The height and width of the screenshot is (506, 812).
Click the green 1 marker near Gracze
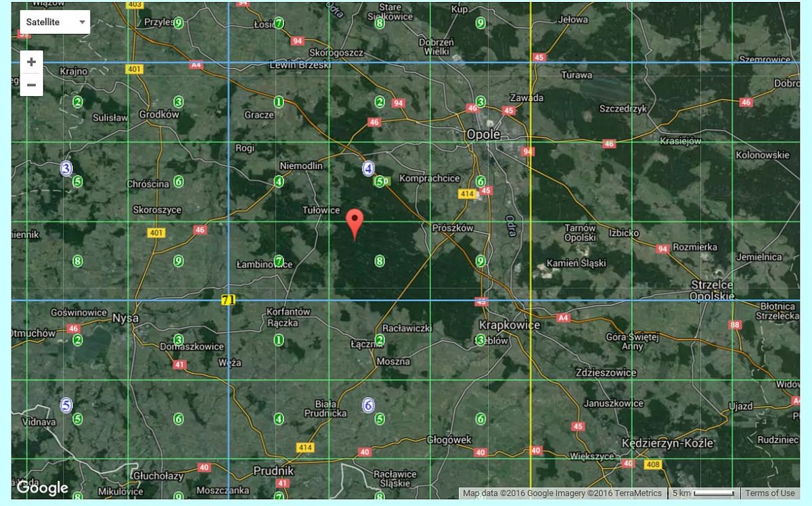click(278, 101)
